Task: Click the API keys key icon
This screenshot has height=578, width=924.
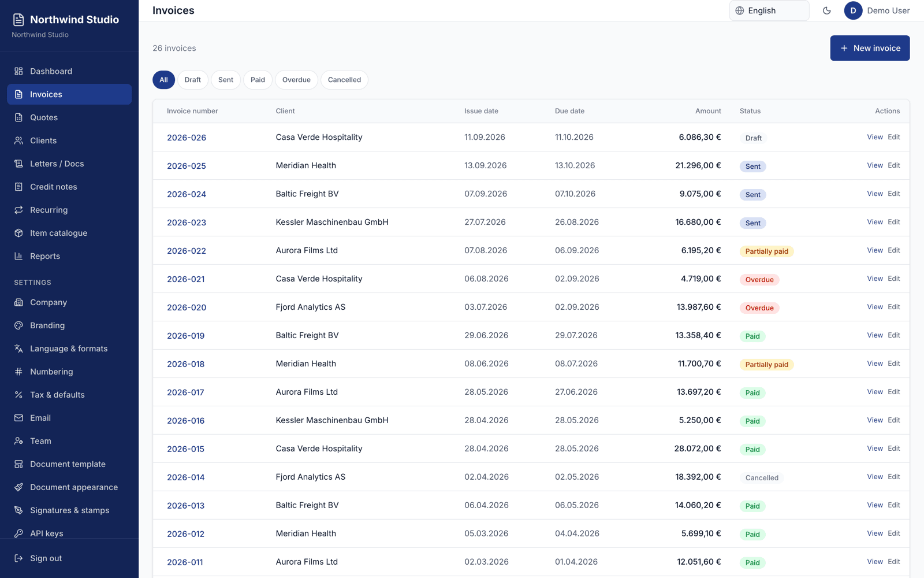Action: 18,533
